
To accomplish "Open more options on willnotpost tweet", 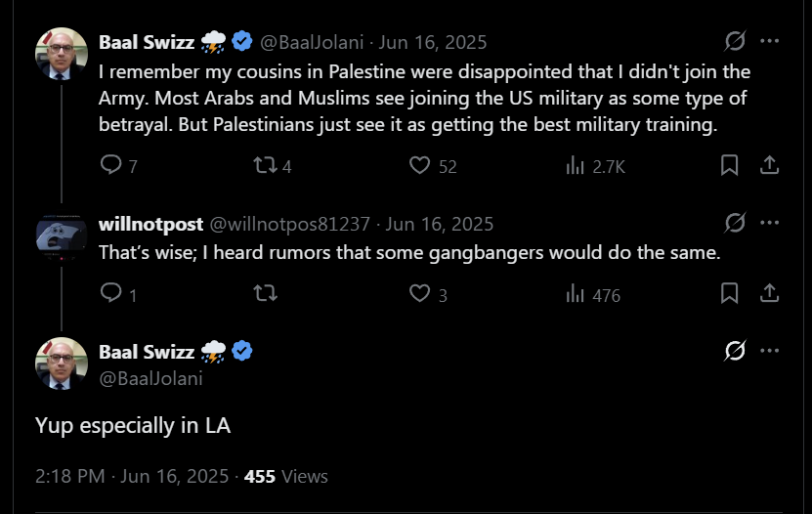I will coord(770,224).
